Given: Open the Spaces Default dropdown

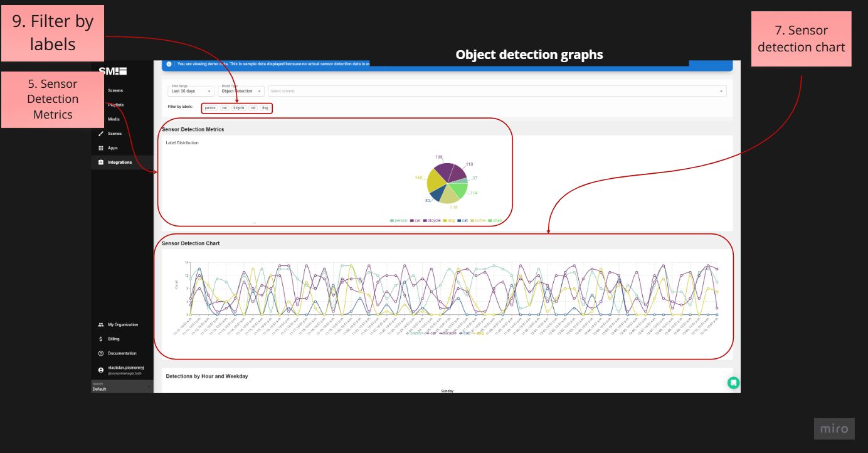Looking at the screenshot, I should [122, 386].
